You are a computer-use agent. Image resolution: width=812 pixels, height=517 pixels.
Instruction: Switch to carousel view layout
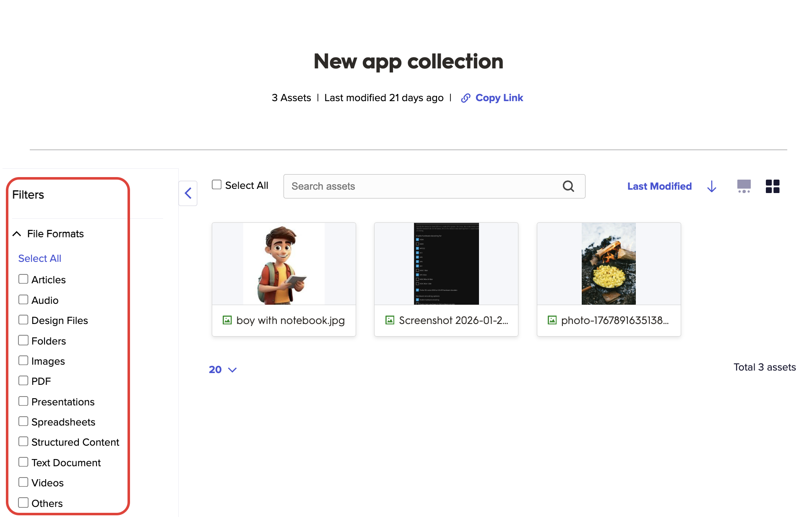(x=744, y=186)
